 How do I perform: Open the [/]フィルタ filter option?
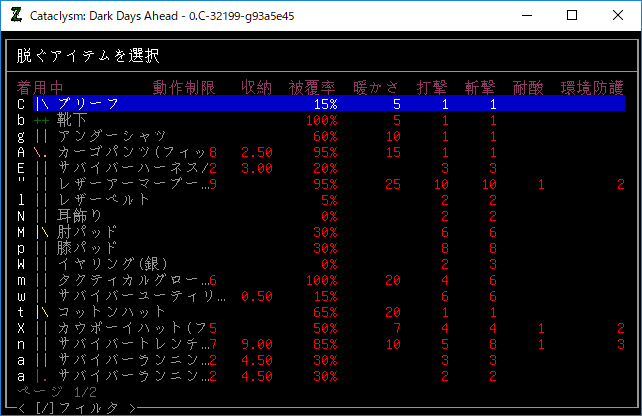point(75,407)
